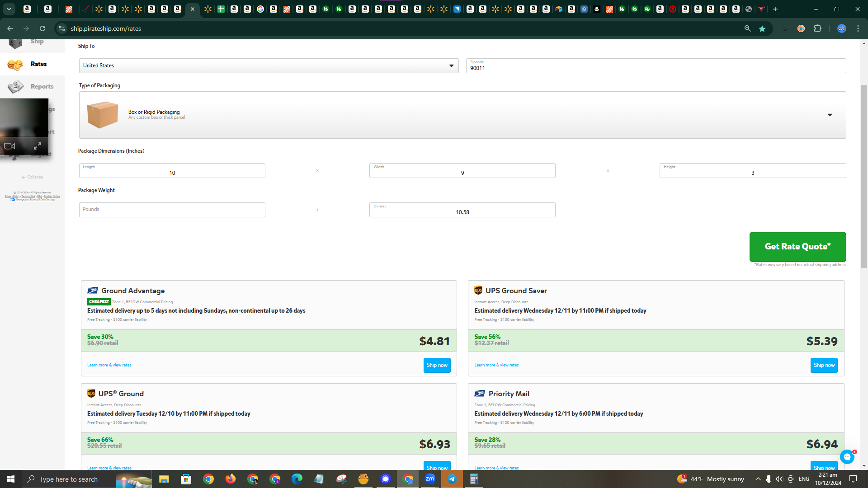Screen dimensions: 868x488
Task: Go back to the previous page
Action: pyautogui.click(x=10, y=28)
